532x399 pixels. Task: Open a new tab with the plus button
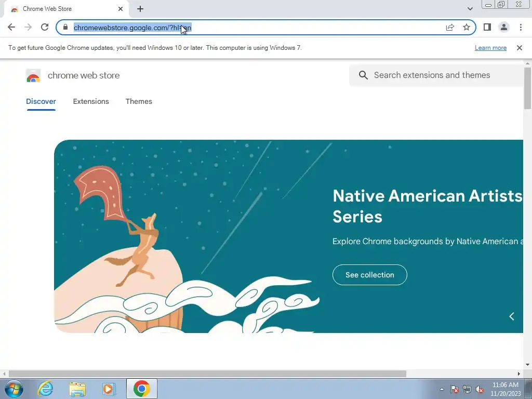140,9
